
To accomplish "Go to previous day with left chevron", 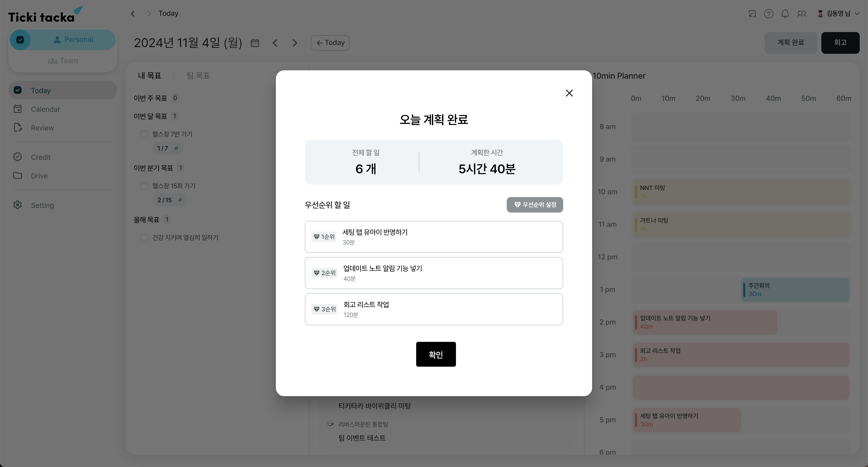I will 275,43.
